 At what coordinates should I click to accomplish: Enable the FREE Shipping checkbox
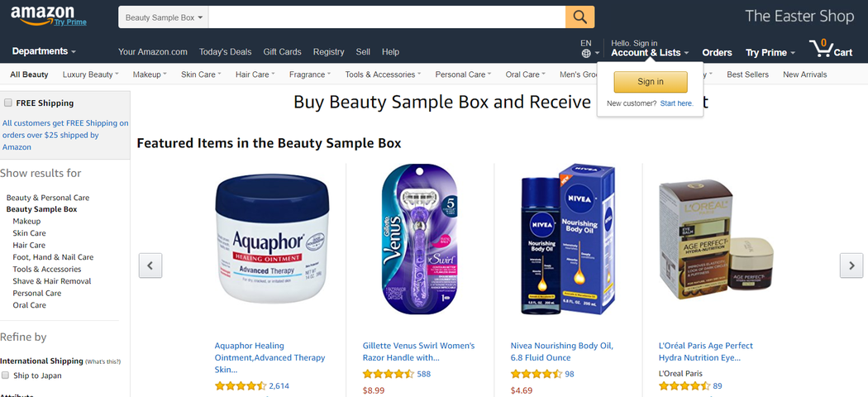coord(7,103)
